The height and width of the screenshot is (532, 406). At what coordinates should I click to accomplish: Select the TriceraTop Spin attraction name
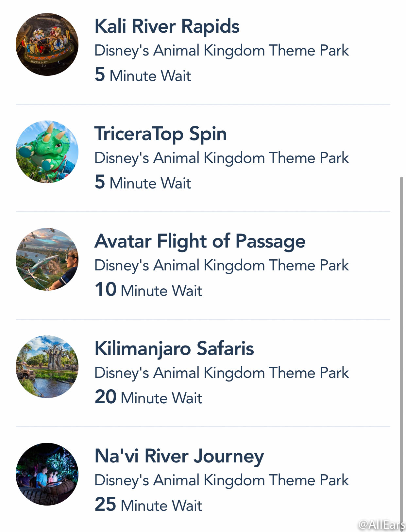point(161,134)
